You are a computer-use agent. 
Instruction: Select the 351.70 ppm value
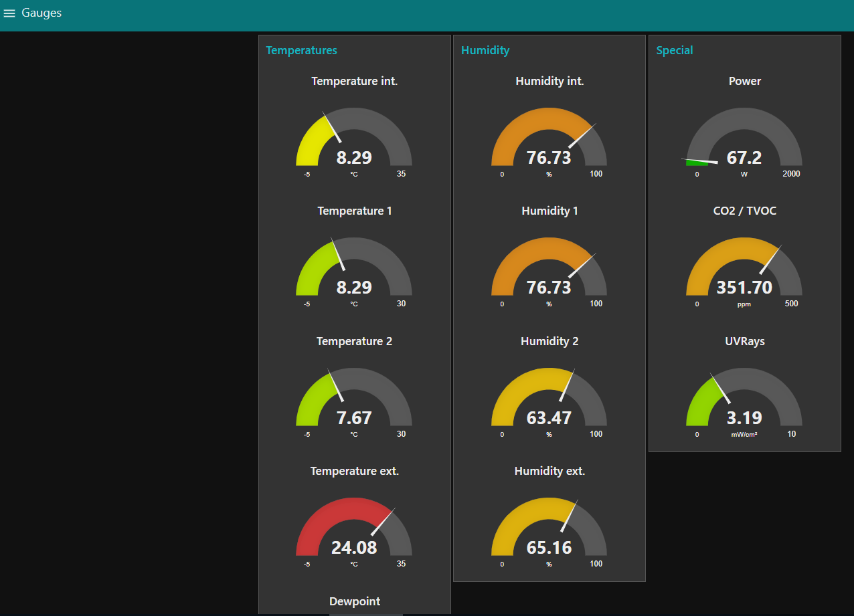click(744, 288)
